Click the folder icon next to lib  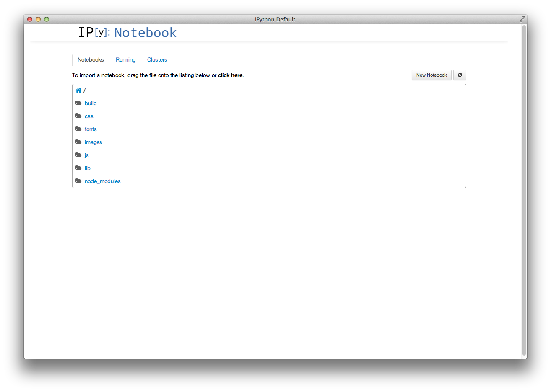78,168
